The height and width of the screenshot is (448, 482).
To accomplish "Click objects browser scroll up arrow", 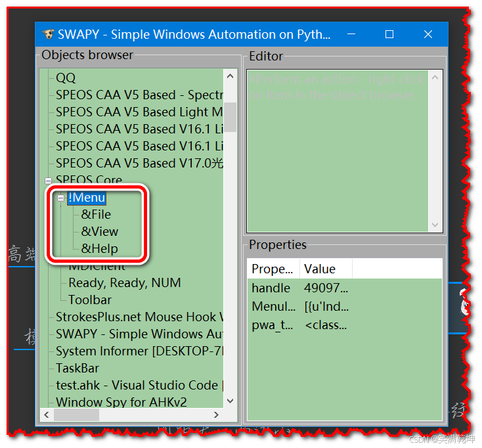I will (230, 76).
